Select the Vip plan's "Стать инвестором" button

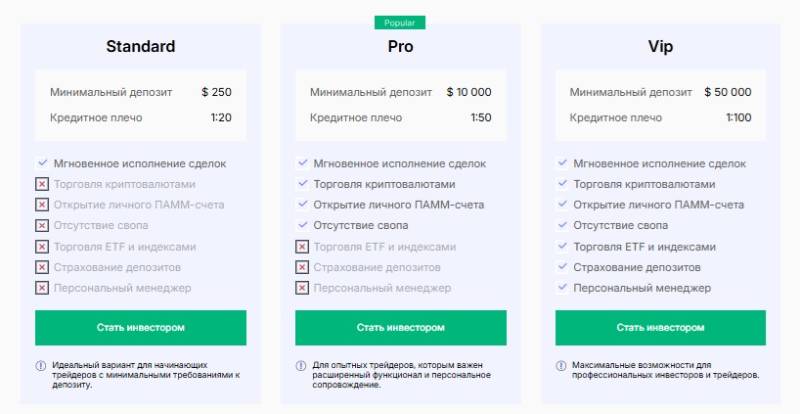coord(660,327)
